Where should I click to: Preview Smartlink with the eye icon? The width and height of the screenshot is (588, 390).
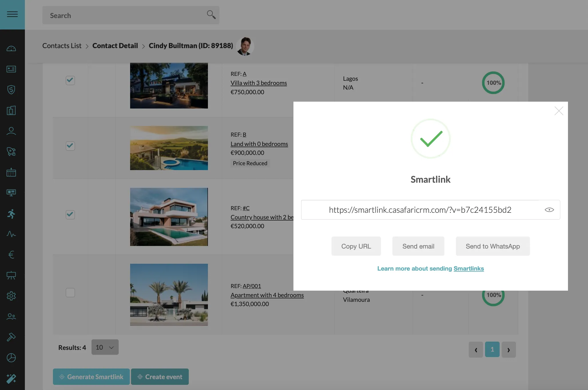(549, 210)
